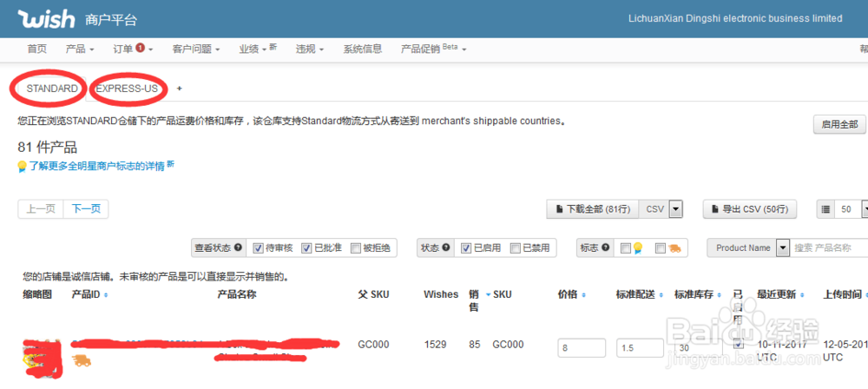
Task: Click the orange truck icon under product ID
Action: tap(82, 360)
